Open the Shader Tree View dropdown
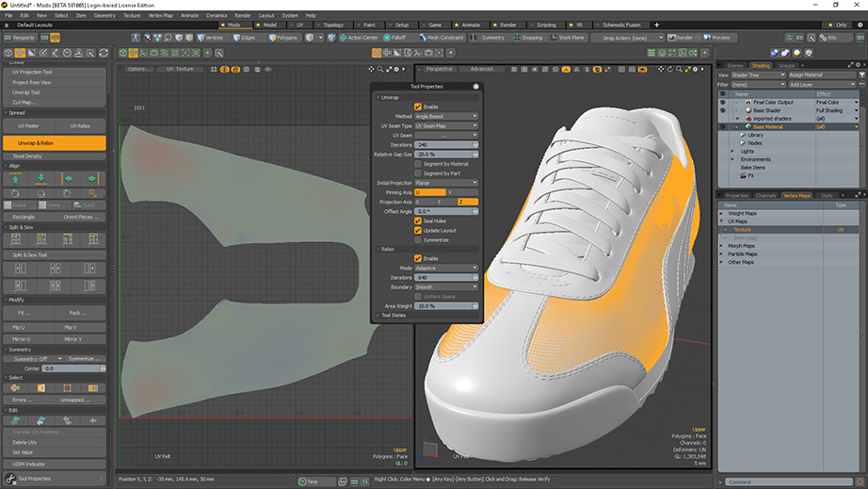This screenshot has height=489, width=868. click(x=758, y=74)
